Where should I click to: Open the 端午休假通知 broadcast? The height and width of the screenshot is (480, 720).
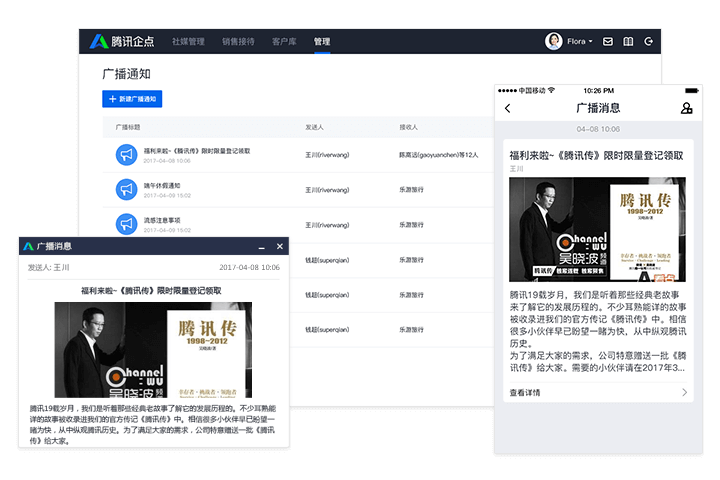pos(162,186)
